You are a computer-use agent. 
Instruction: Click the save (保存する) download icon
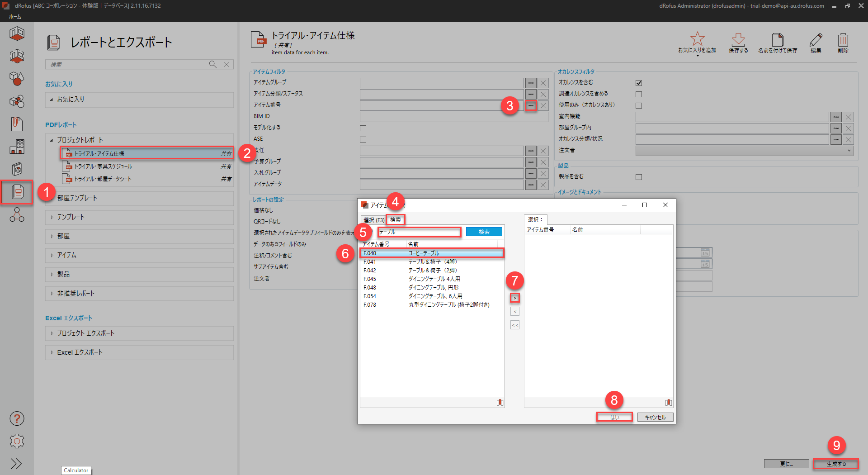pyautogui.click(x=738, y=39)
